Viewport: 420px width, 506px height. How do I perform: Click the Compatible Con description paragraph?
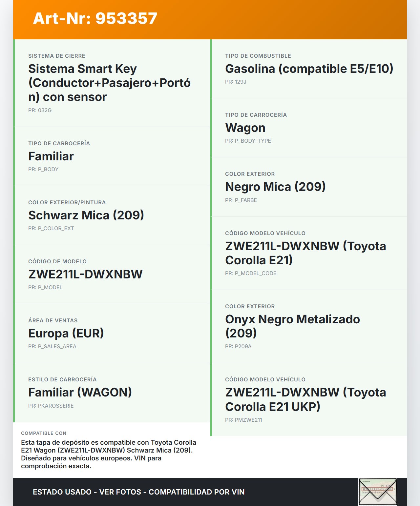(x=109, y=454)
